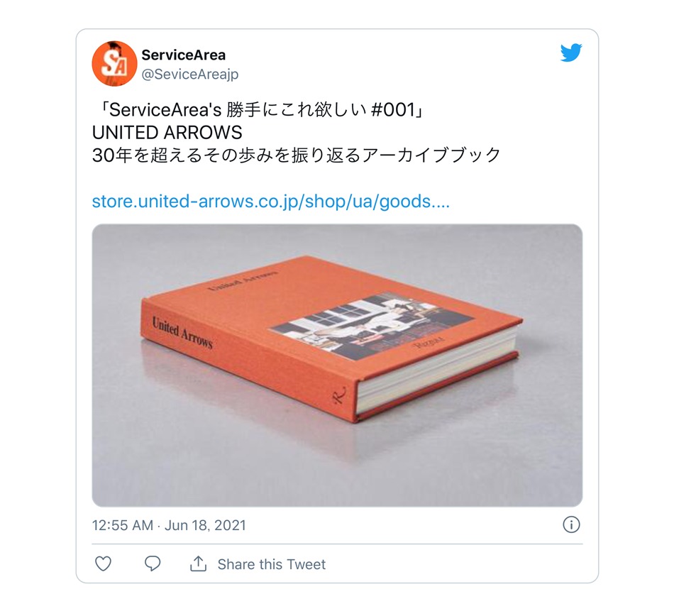
Task: Open the 12:55 AM timestamp
Action: [123, 525]
